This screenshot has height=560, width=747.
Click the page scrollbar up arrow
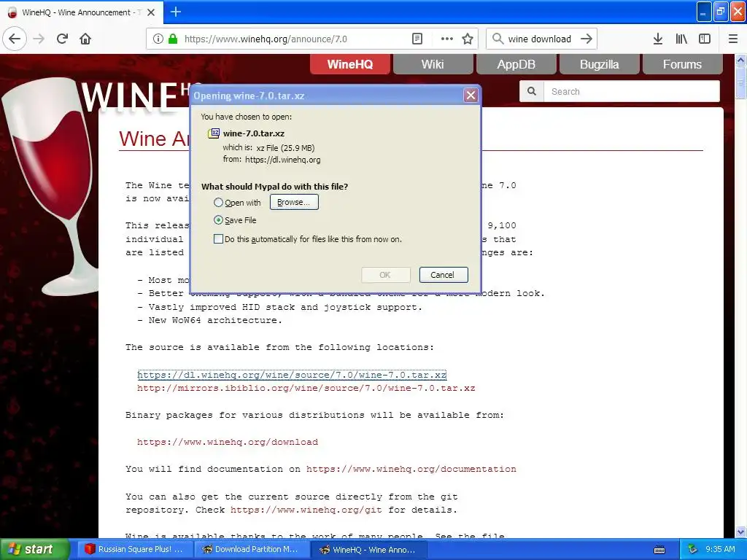tap(740, 60)
